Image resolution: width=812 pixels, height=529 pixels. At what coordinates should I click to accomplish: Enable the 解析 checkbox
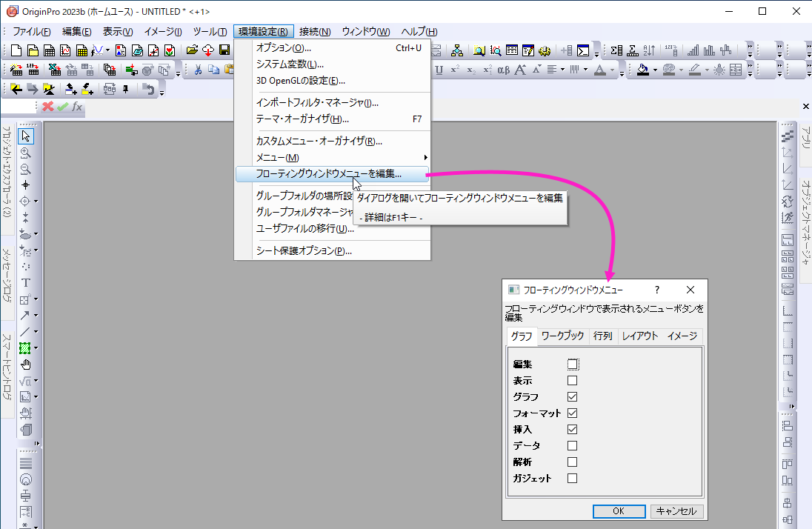coord(572,462)
